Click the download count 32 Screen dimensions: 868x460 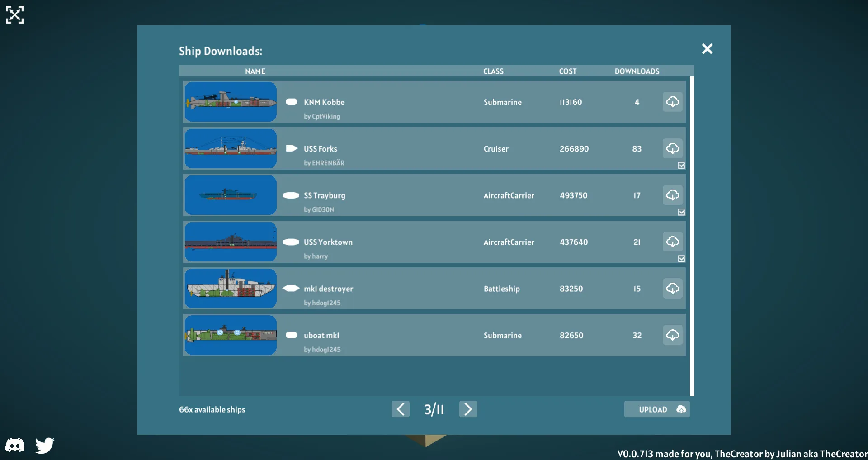pos(637,335)
